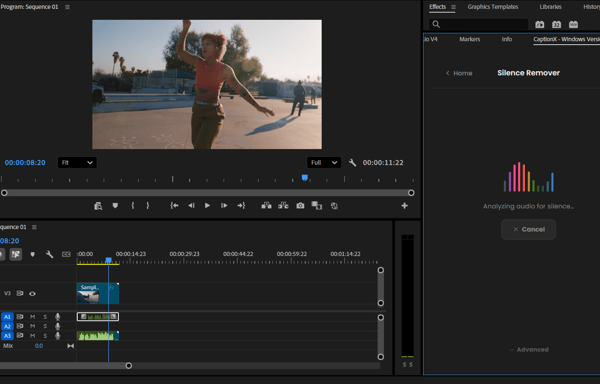Switch to Graphics Templates tab
The image size is (600, 384).
[493, 7]
